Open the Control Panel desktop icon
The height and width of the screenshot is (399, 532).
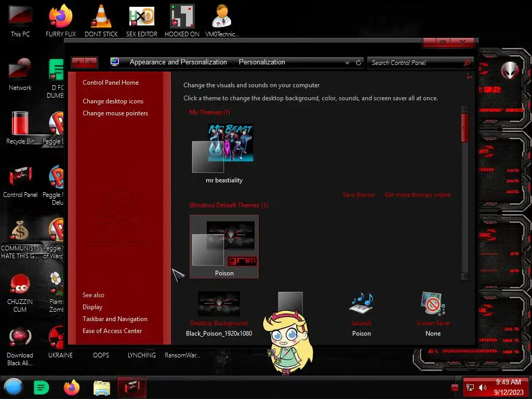click(20, 181)
